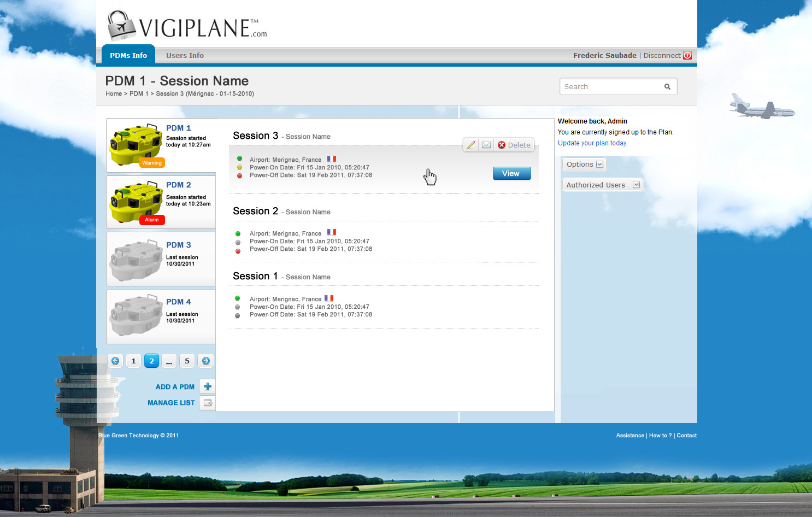Expand the Authorized Users dropdown
The width and height of the screenshot is (812, 517).
pos(603,185)
